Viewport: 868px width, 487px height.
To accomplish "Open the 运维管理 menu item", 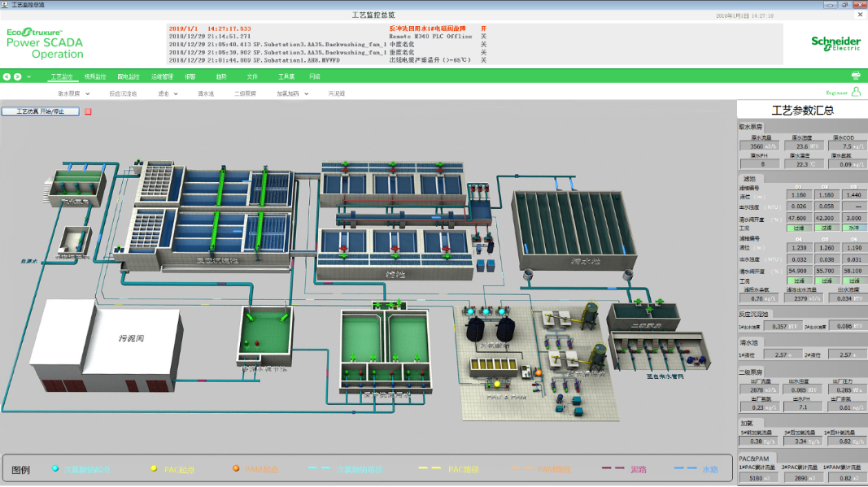I will pyautogui.click(x=162, y=77).
